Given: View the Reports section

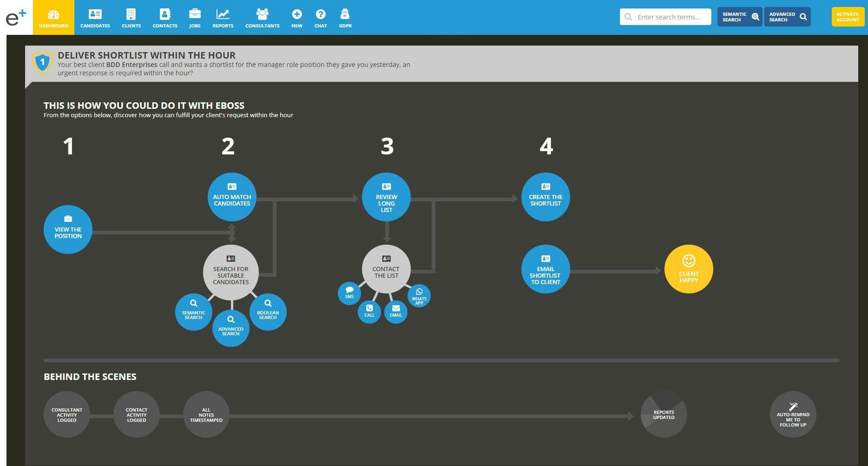Looking at the screenshot, I should point(223,17).
